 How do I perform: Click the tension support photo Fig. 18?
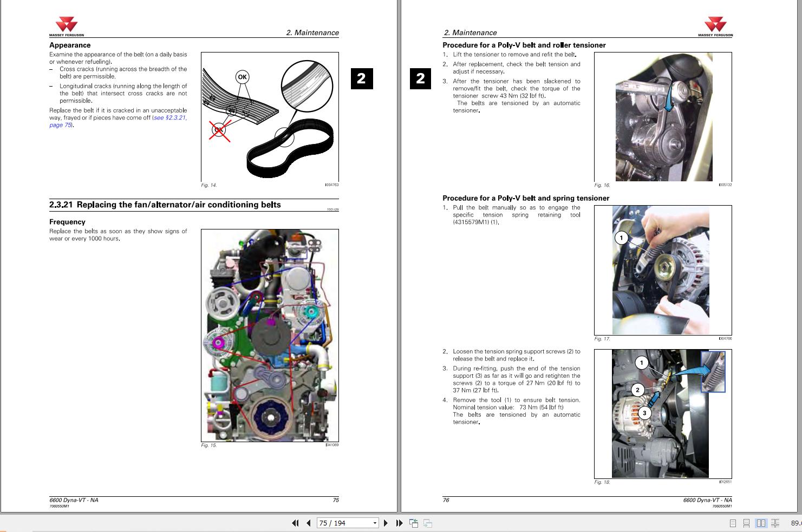click(x=663, y=414)
